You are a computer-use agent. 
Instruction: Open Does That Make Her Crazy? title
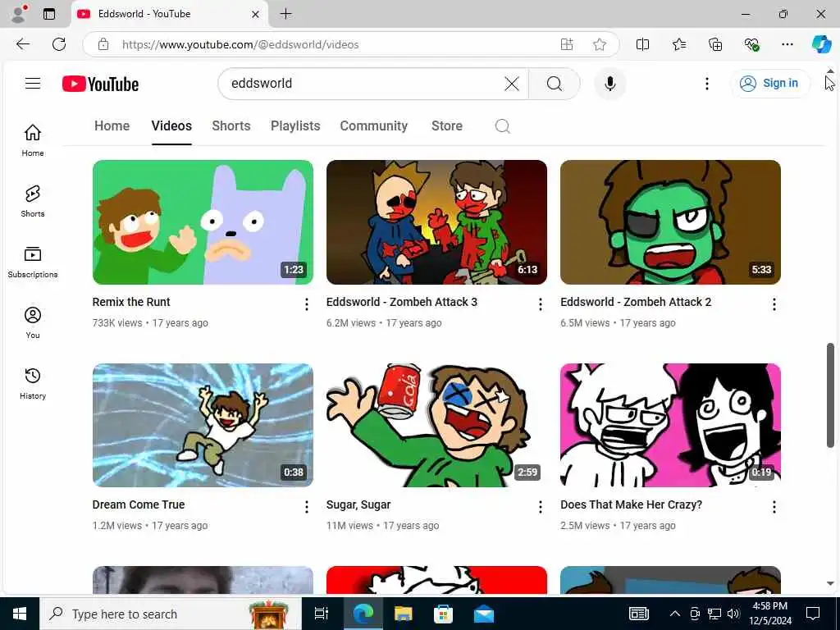(631, 504)
